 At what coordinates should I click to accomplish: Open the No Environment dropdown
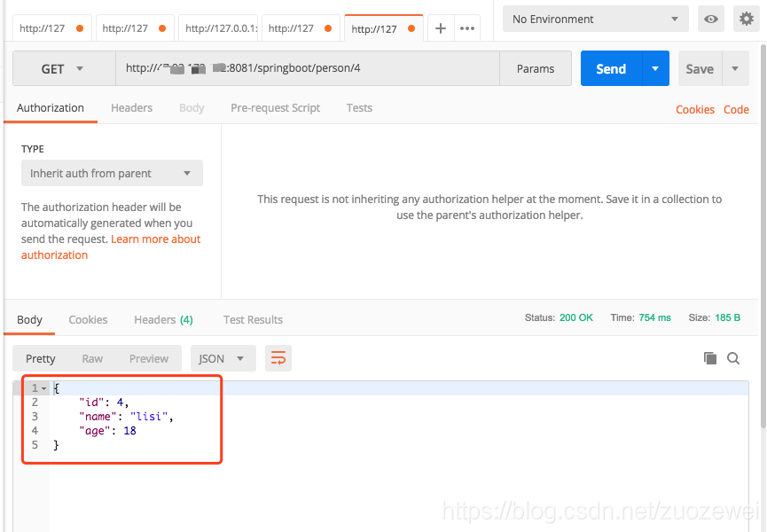tap(595, 20)
